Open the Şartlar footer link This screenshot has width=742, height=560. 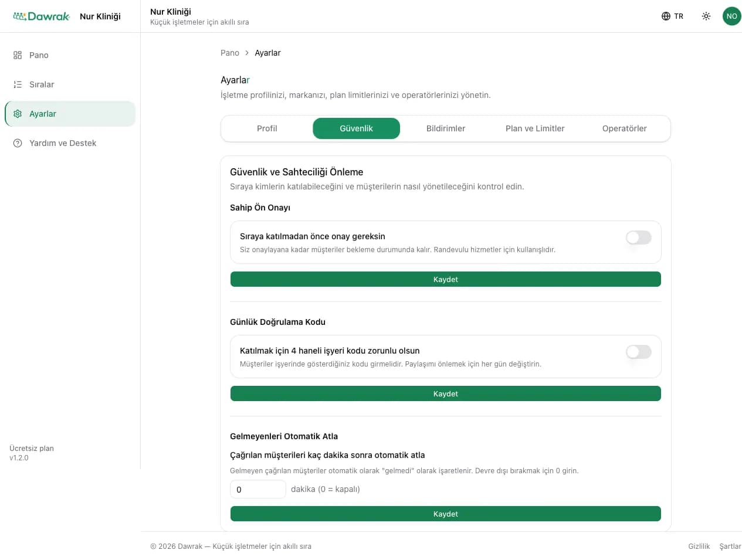730,546
